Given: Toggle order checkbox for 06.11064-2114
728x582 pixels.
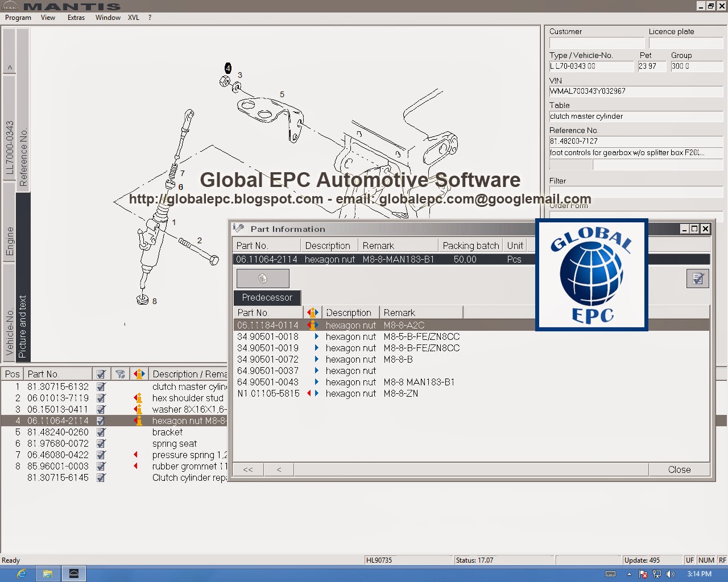Looking at the screenshot, I should tap(101, 421).
